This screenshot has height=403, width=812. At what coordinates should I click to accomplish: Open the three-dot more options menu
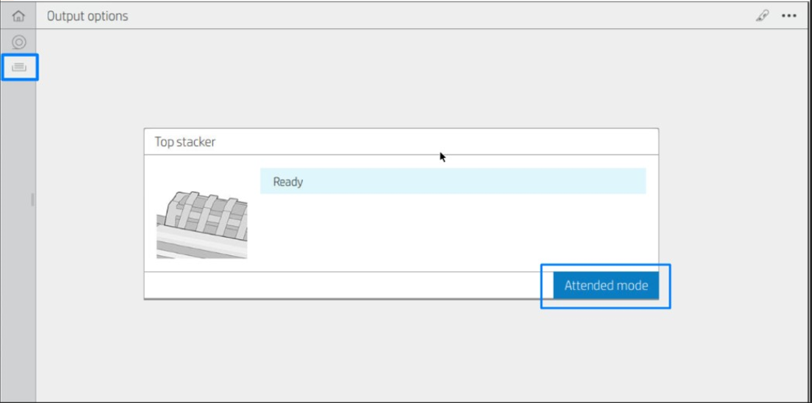point(789,16)
